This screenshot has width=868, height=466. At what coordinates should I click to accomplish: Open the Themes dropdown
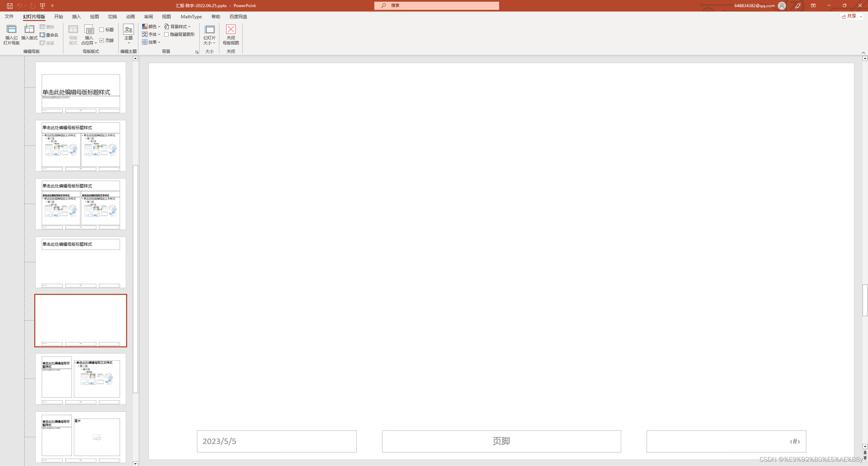(129, 35)
